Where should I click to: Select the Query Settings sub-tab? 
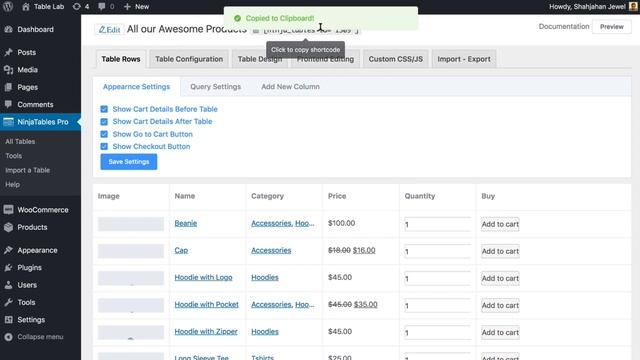point(216,87)
